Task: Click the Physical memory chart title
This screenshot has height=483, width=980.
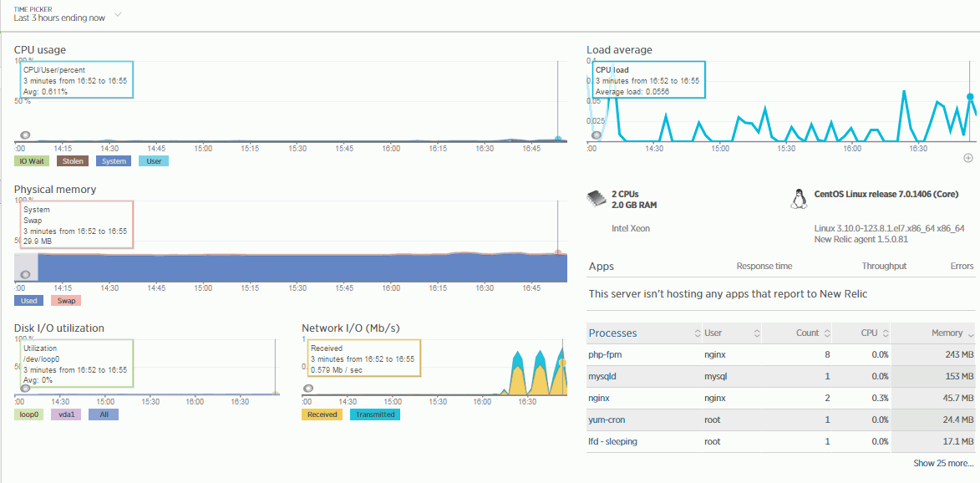Action: click(x=55, y=189)
